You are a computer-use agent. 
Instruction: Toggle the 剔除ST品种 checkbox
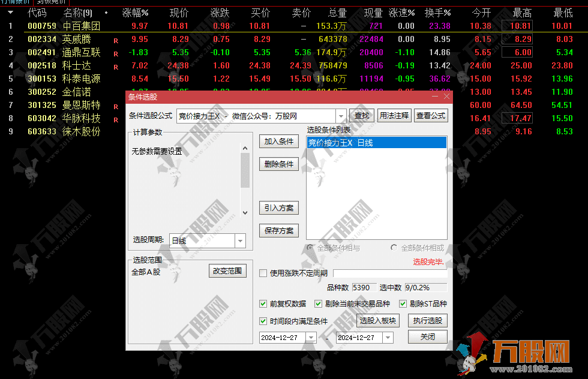tap(403, 303)
